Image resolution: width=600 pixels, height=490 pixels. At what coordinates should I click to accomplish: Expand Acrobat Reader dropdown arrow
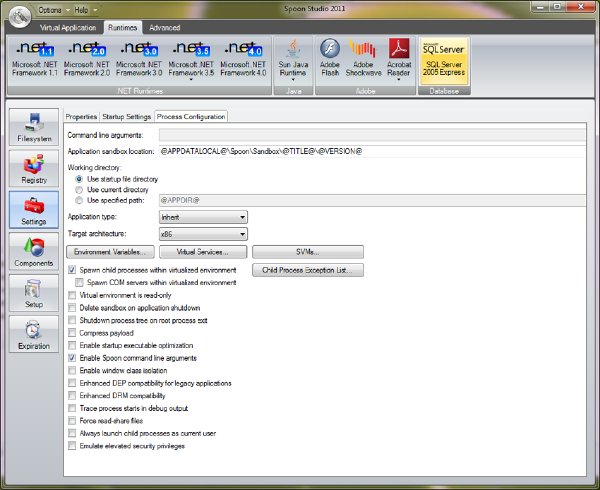click(399, 80)
